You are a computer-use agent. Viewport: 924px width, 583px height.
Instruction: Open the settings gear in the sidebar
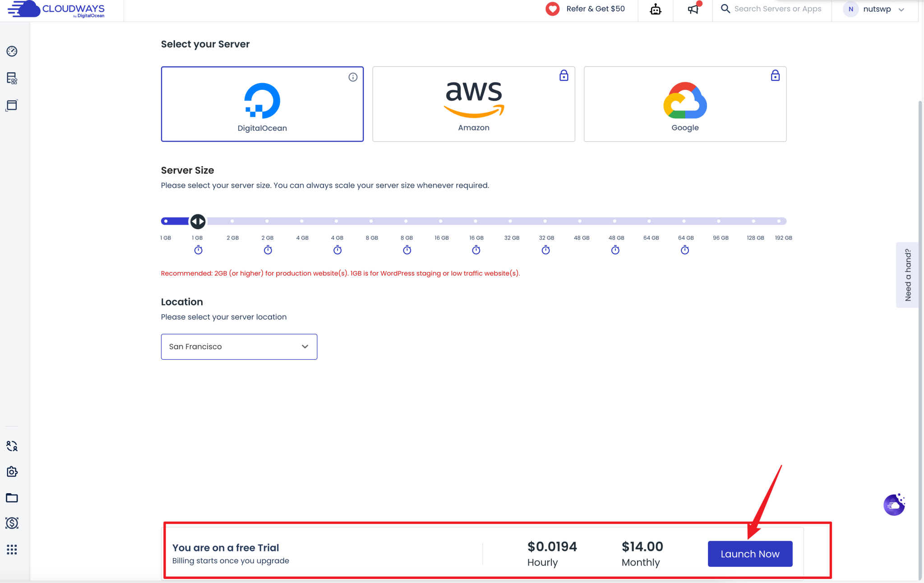pos(12,472)
